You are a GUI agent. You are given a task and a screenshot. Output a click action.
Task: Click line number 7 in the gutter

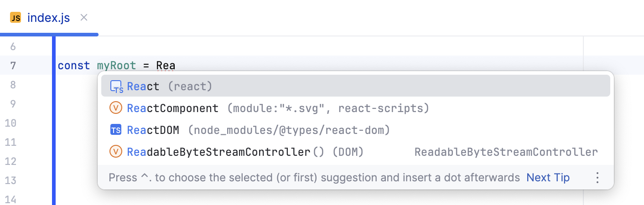pyautogui.click(x=13, y=66)
